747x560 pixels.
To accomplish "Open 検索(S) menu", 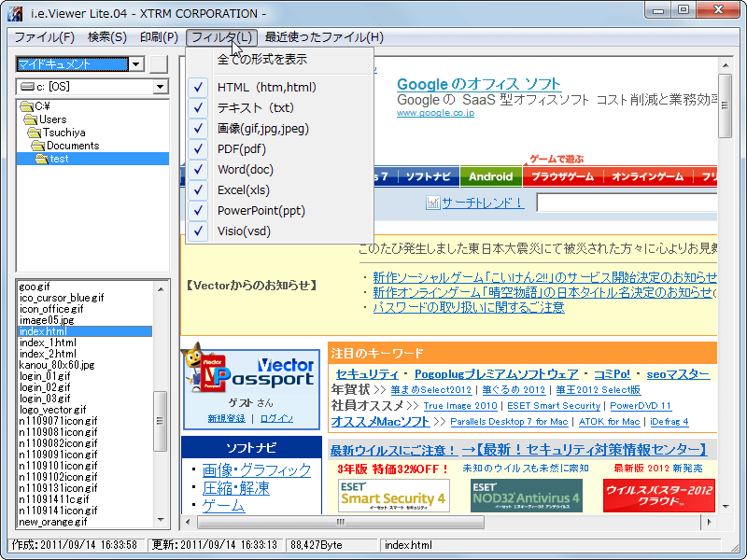I will [107, 37].
